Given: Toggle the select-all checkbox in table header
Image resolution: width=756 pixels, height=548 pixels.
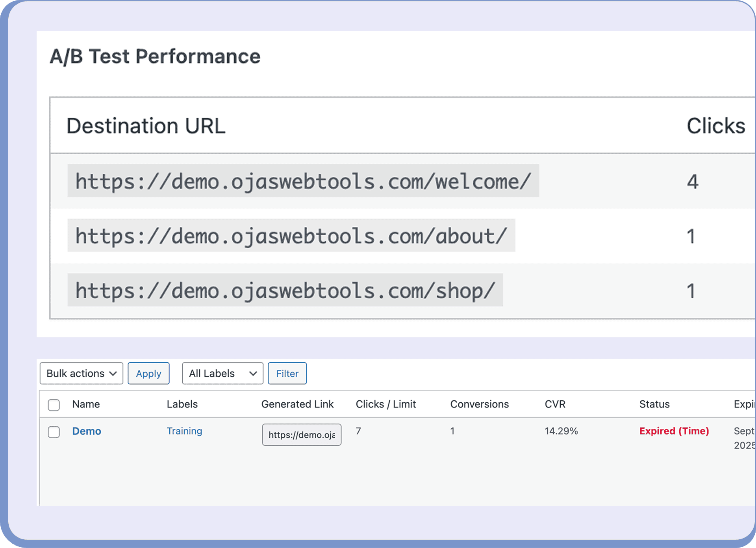Looking at the screenshot, I should [54, 404].
